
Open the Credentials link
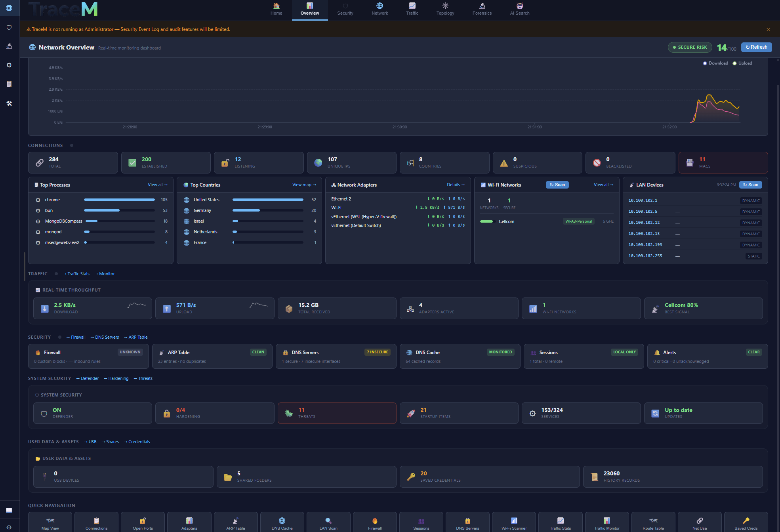point(137,442)
